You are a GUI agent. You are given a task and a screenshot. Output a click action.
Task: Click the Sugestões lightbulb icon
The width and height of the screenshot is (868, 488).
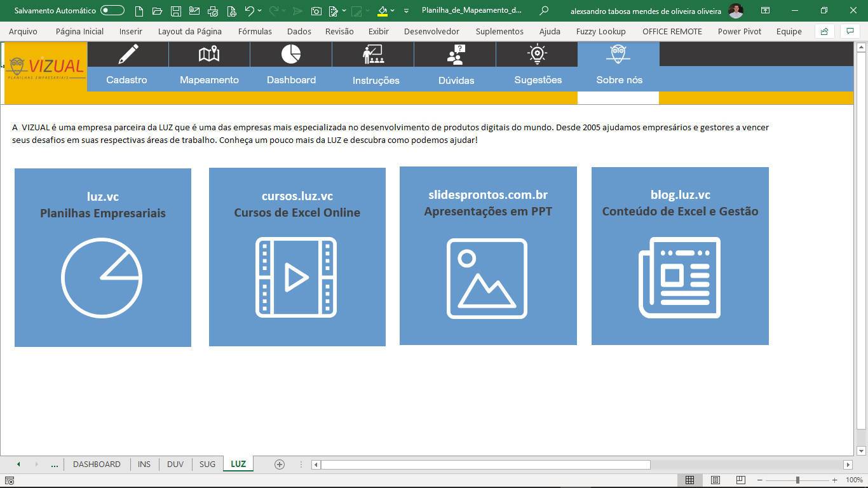[538, 54]
